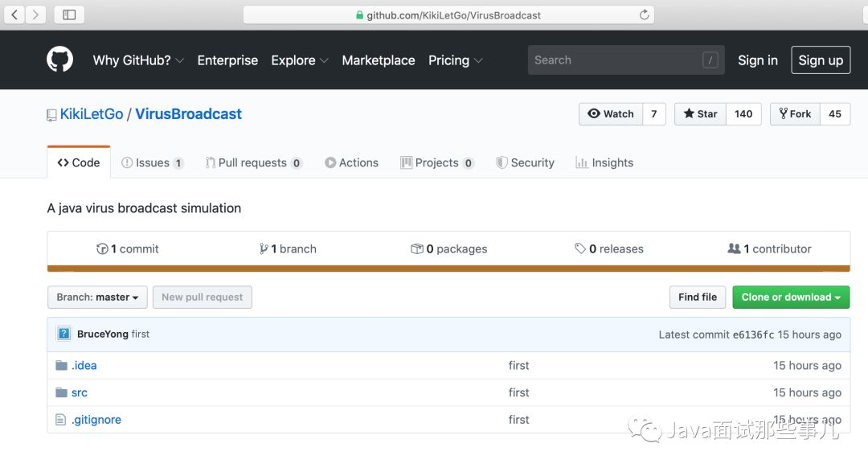View the 0 packages link
The width and height of the screenshot is (868, 468).
pos(449,248)
